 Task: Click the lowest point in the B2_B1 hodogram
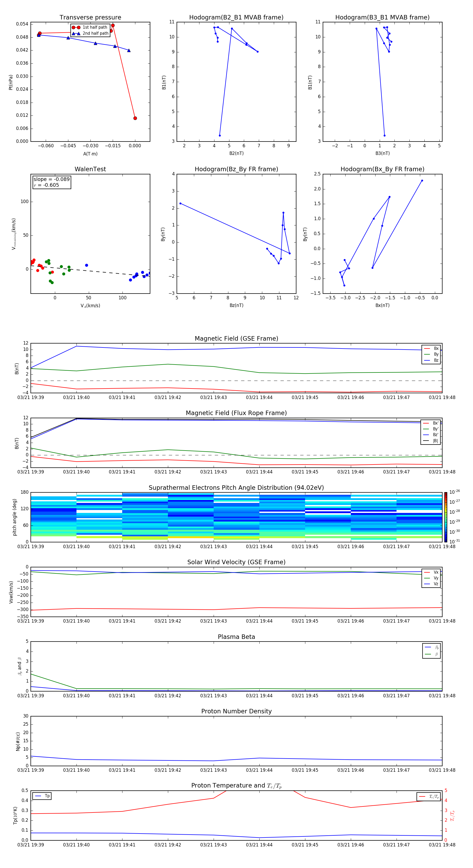click(220, 135)
